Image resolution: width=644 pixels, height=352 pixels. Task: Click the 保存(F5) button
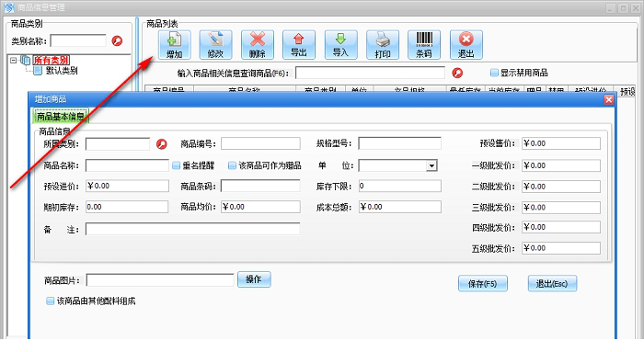tap(483, 283)
